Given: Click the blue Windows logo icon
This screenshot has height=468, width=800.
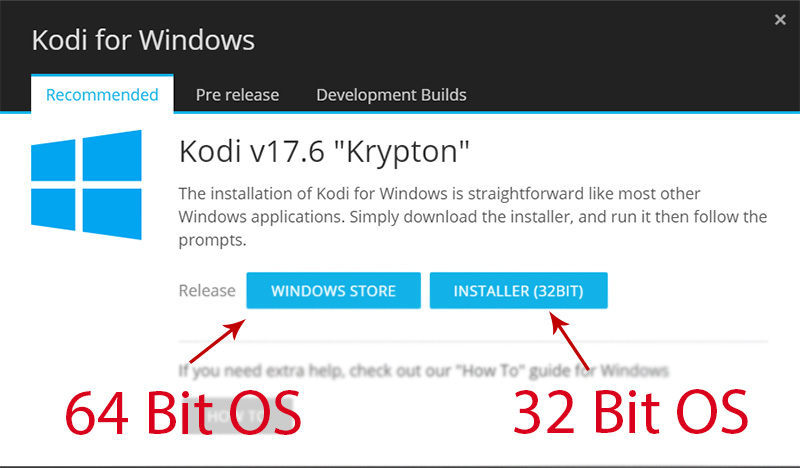Looking at the screenshot, I should 86,184.
